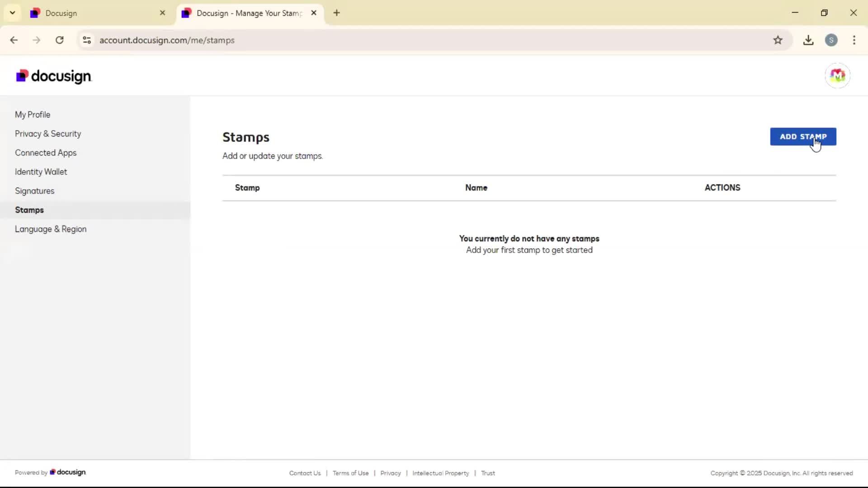This screenshot has width=868, height=488.
Task: Bookmark this page with the star icon
Action: pyautogui.click(x=778, y=40)
